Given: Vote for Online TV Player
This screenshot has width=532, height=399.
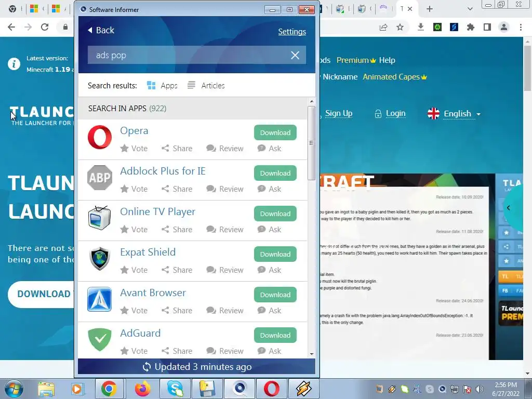Looking at the screenshot, I should click(x=134, y=229).
